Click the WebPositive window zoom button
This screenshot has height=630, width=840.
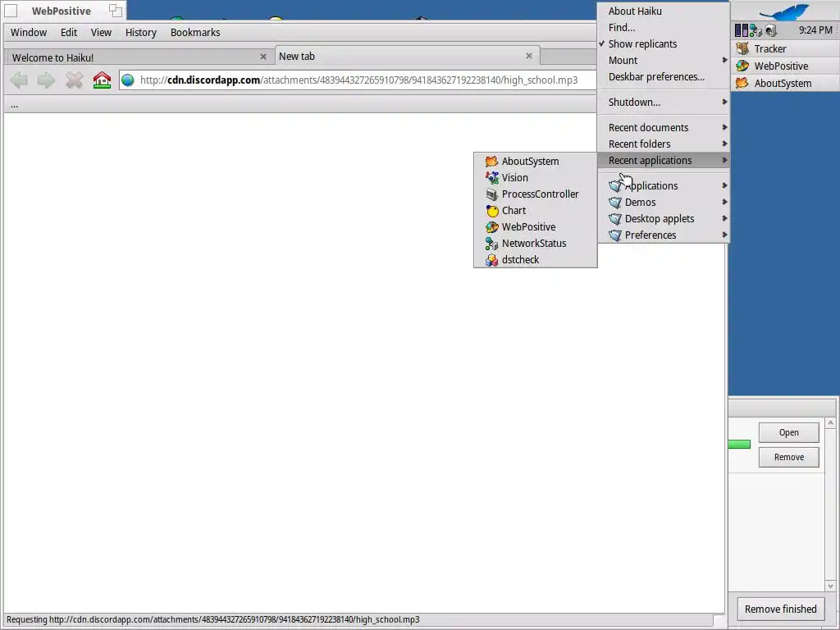tap(115, 10)
